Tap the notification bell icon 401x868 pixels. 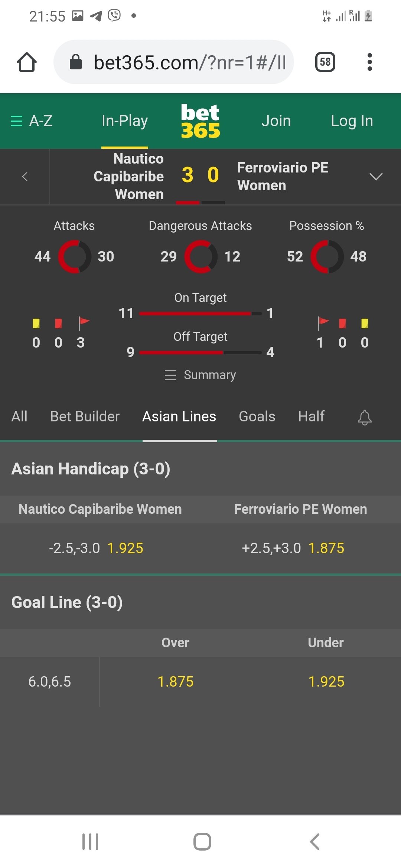click(x=364, y=417)
